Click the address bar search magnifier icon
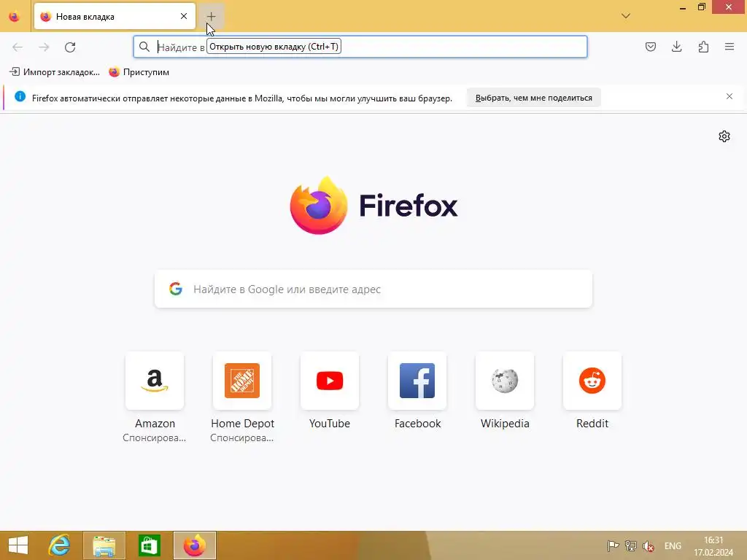This screenshot has width=747, height=560. tap(144, 47)
